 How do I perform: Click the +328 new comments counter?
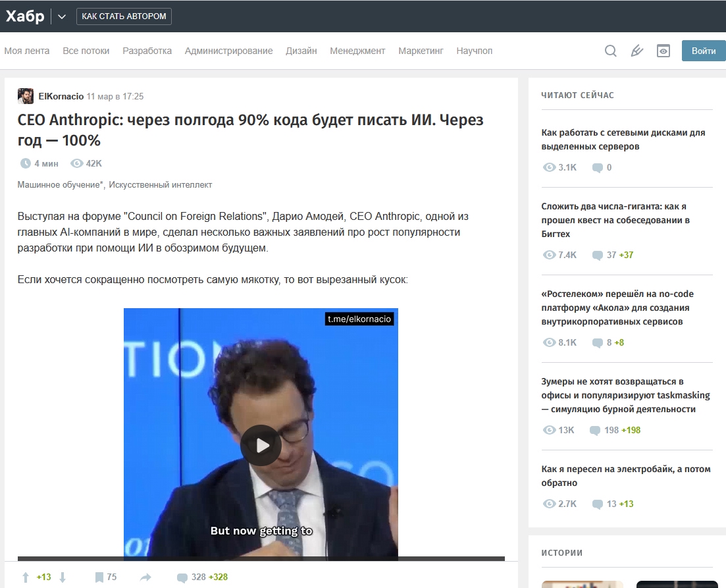(218, 577)
